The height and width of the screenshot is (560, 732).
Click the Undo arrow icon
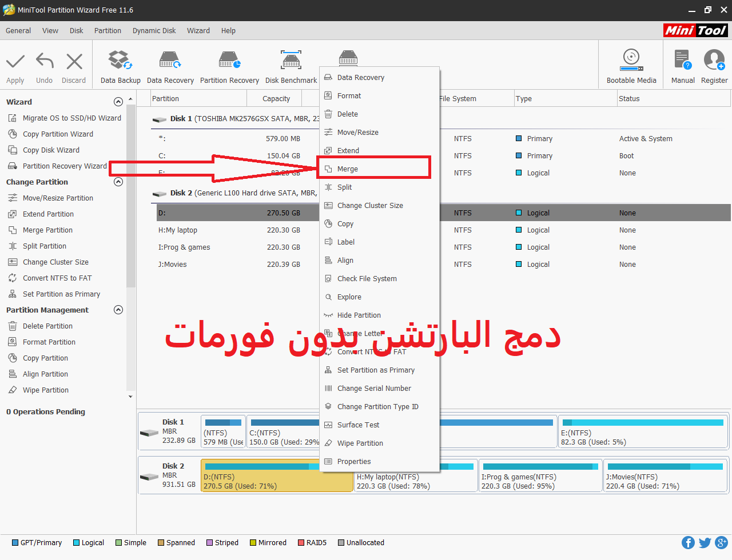tap(44, 61)
